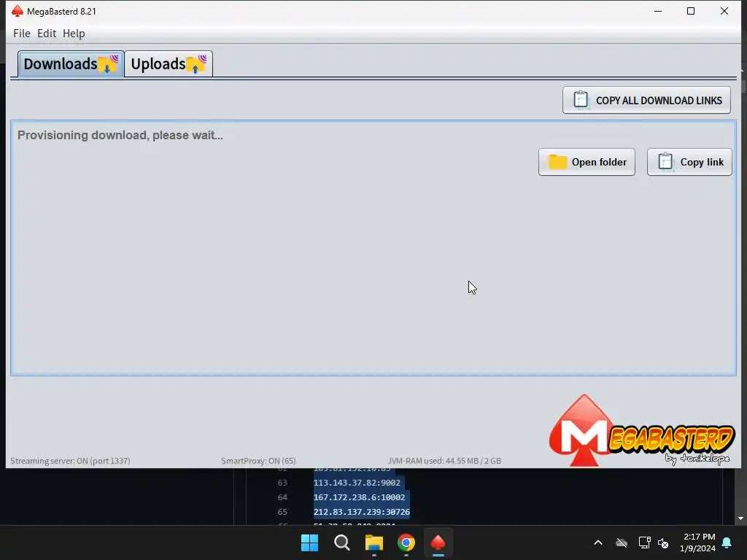The height and width of the screenshot is (560, 747).
Task: Open Windows taskbar search
Action: [x=341, y=542]
